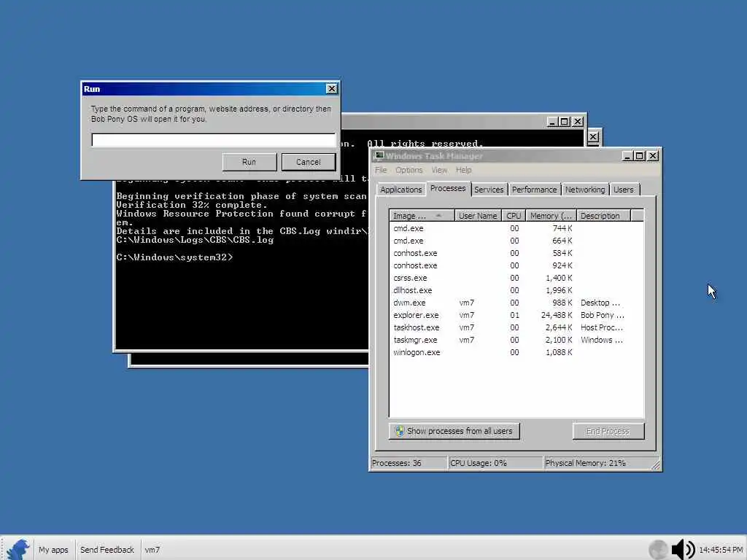Select the taskhost.exe process row

tap(516, 327)
